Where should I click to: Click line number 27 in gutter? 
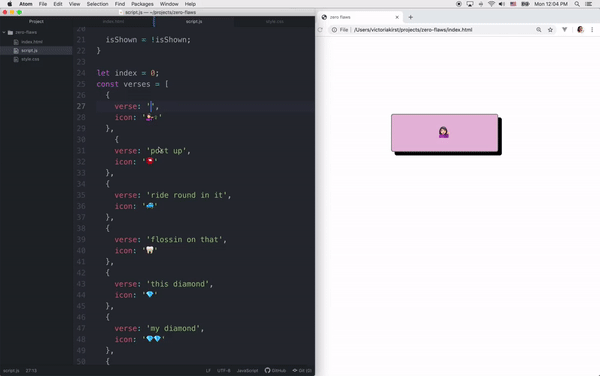(81, 106)
